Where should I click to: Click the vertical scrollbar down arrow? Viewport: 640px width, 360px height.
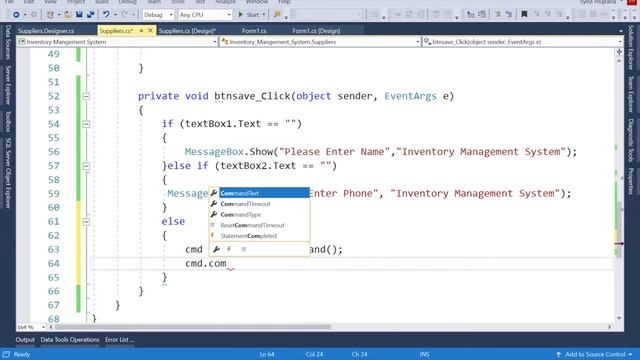tap(619, 318)
